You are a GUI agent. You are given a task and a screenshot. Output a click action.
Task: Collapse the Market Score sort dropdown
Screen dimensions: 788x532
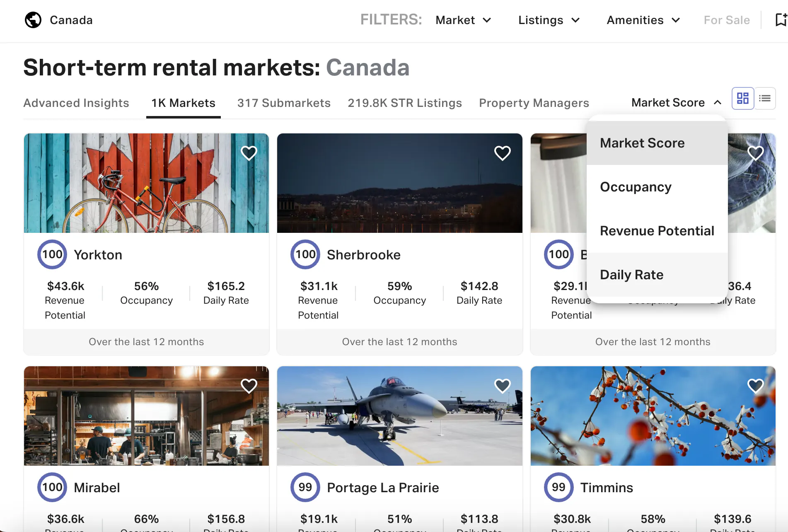tap(677, 102)
